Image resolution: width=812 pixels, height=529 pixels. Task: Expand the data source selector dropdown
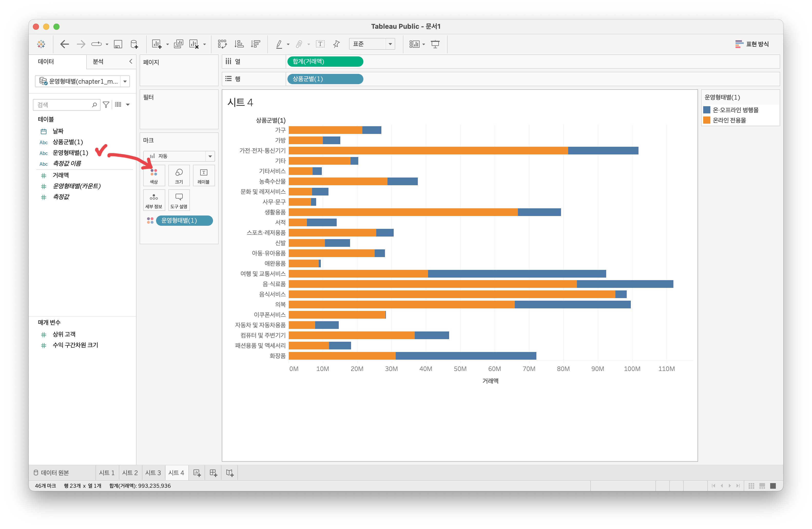(125, 82)
